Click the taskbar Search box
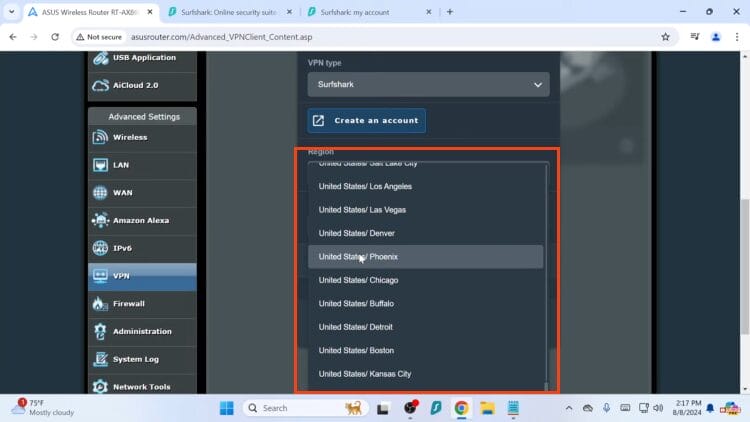 306,408
